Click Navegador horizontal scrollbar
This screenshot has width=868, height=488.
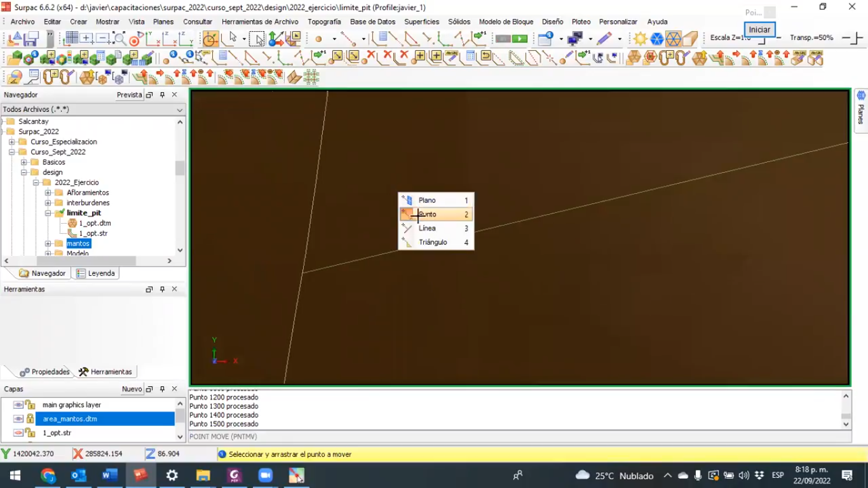[88, 261]
